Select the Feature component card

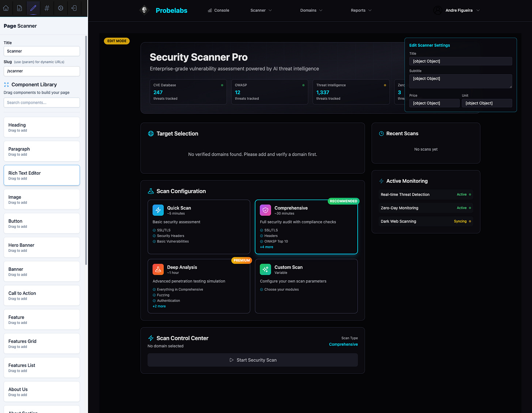click(x=42, y=319)
